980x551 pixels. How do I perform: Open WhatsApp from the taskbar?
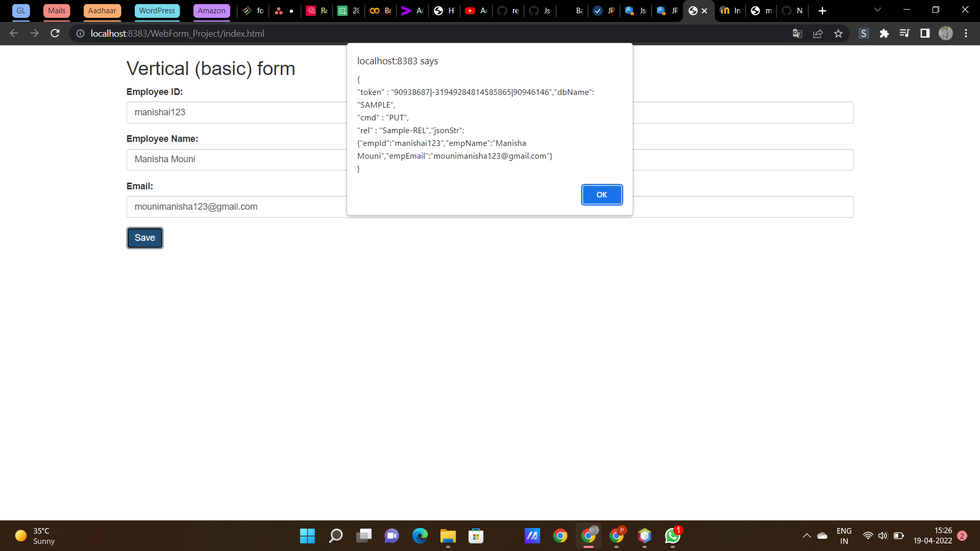[672, 536]
